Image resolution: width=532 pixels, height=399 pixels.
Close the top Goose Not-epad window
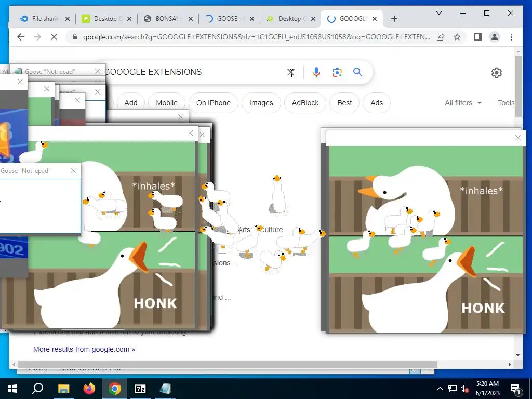pyautogui.click(x=98, y=71)
